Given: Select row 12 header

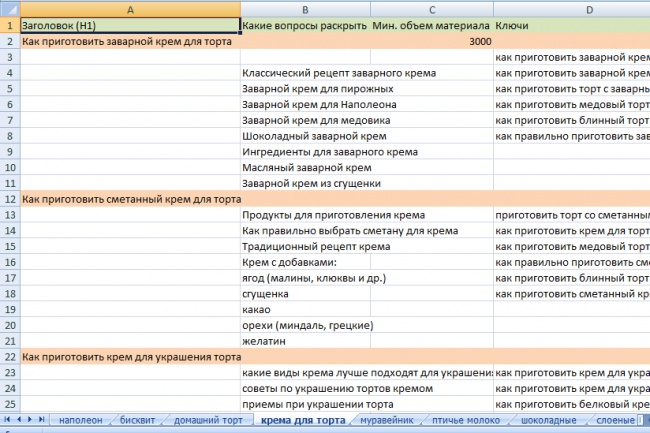Looking at the screenshot, I should point(10,199).
